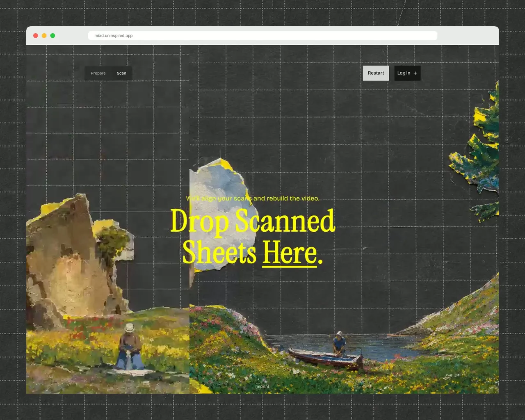Switch to the Prepare tab

point(98,73)
